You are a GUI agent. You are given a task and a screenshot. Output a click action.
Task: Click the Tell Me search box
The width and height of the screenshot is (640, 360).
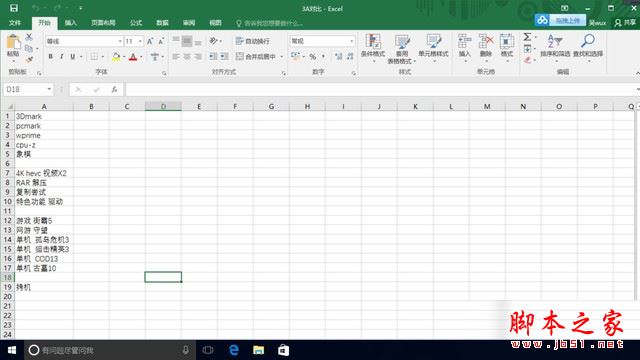click(x=270, y=23)
